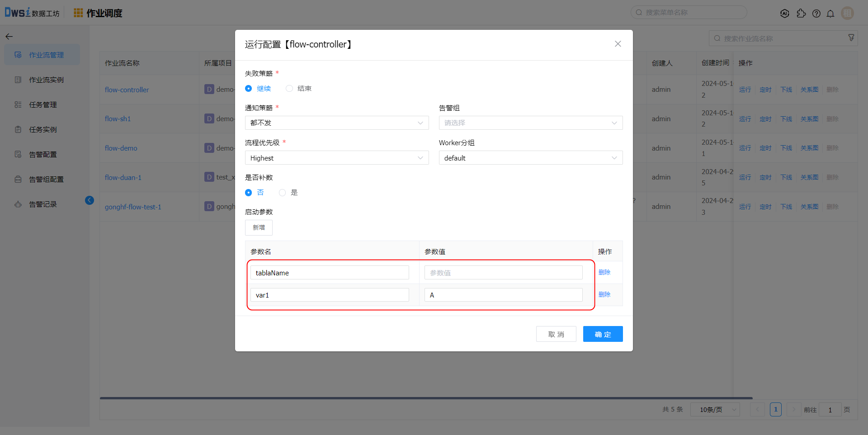Click 新增 to add startup parameter
Viewport: 868px width, 435px height.
259,227
